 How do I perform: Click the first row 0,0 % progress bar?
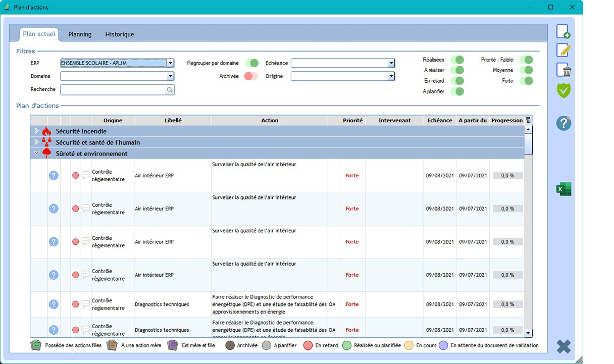[x=507, y=176]
